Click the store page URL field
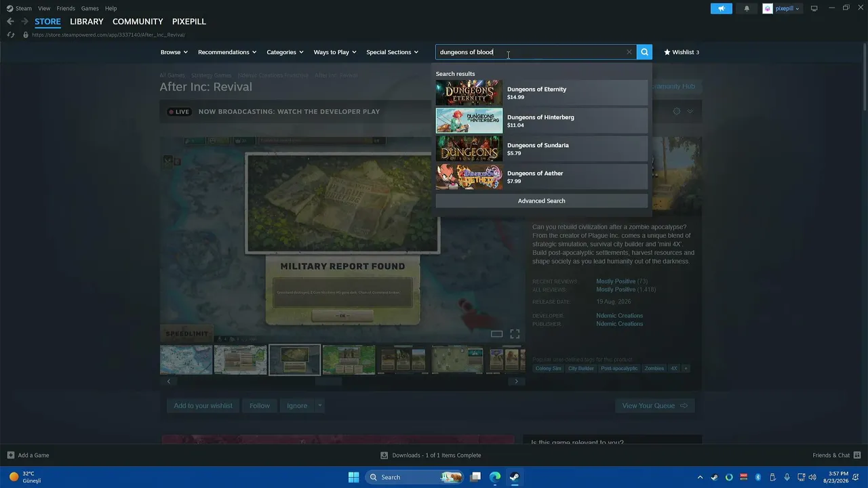This screenshot has width=868, height=488. (x=108, y=35)
